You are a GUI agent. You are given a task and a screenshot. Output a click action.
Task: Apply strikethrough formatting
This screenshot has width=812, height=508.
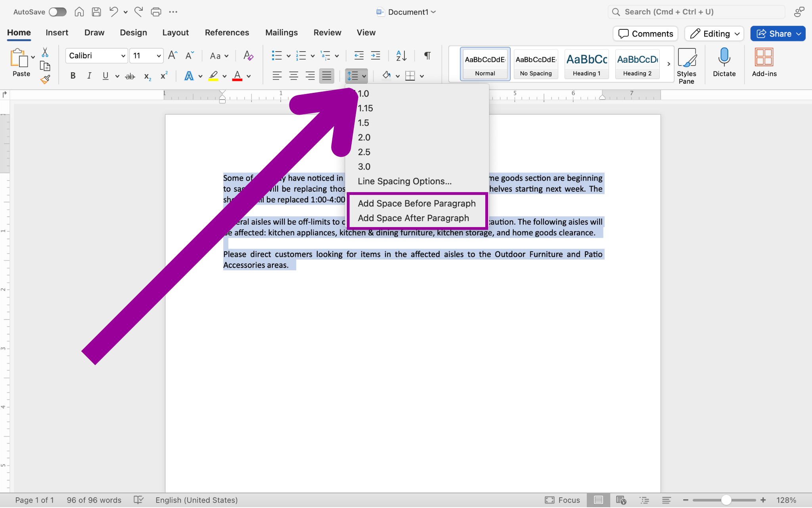[130, 76]
